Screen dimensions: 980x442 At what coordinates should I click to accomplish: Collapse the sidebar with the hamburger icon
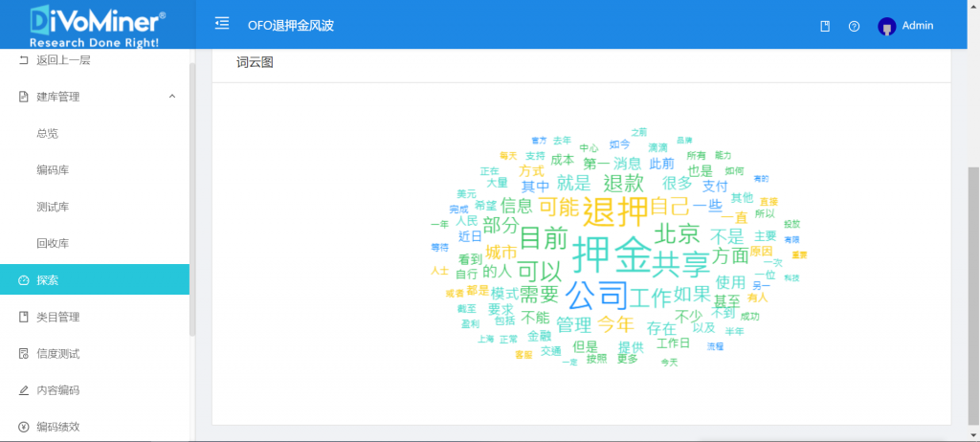pos(221,24)
